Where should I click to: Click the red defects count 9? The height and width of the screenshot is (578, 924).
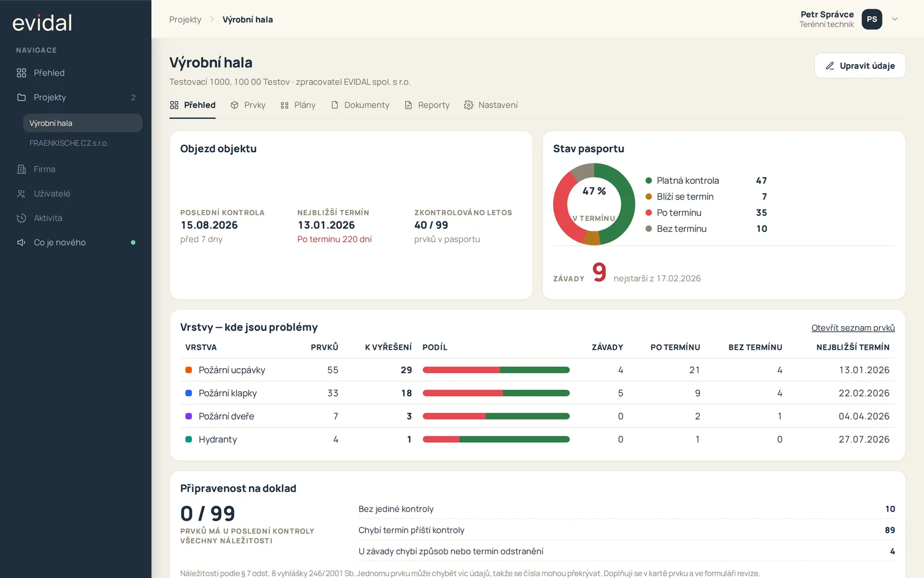tap(599, 272)
